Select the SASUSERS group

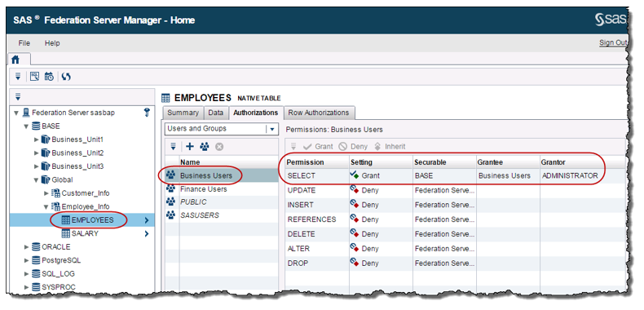coord(222,215)
